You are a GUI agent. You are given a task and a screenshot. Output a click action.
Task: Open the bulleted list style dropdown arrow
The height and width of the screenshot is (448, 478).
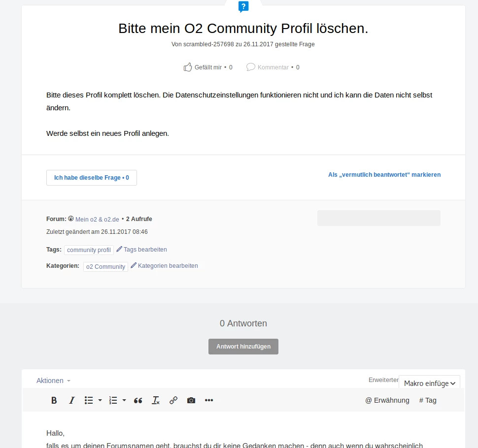point(100,400)
